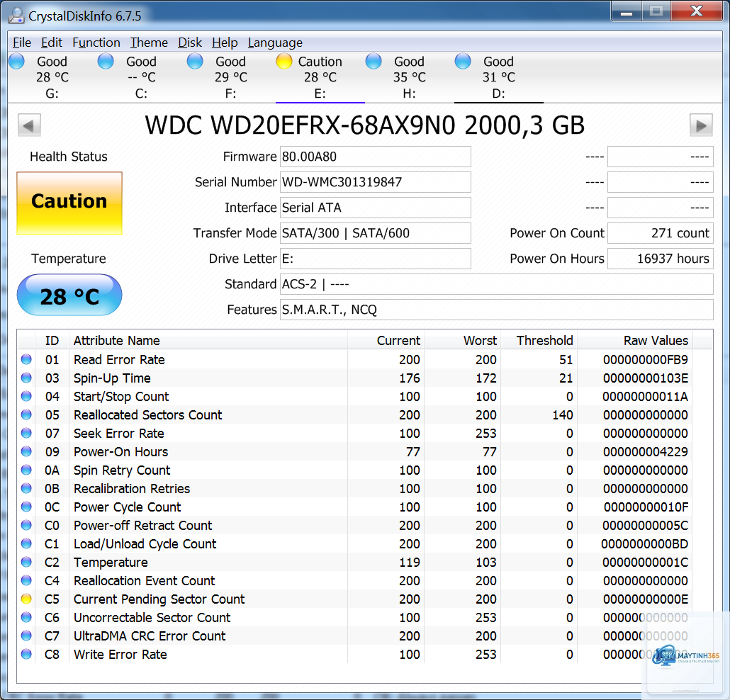Viewport: 730px width, 700px height.
Task: Click the Current column header
Action: click(386, 341)
